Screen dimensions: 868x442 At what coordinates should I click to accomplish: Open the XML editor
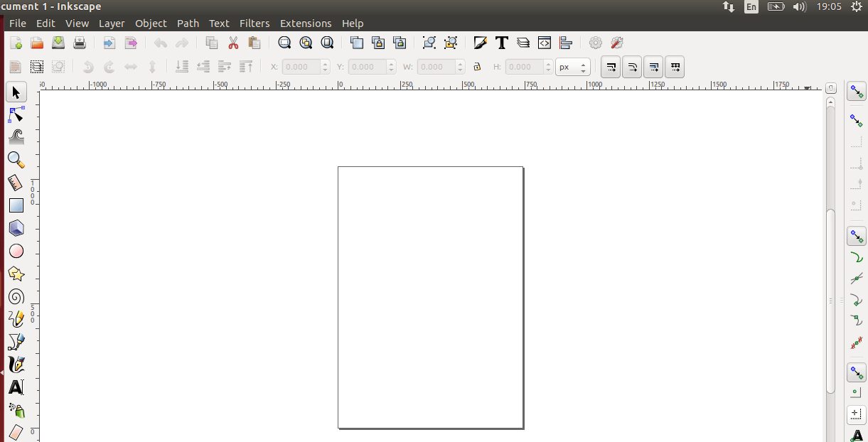tap(545, 43)
